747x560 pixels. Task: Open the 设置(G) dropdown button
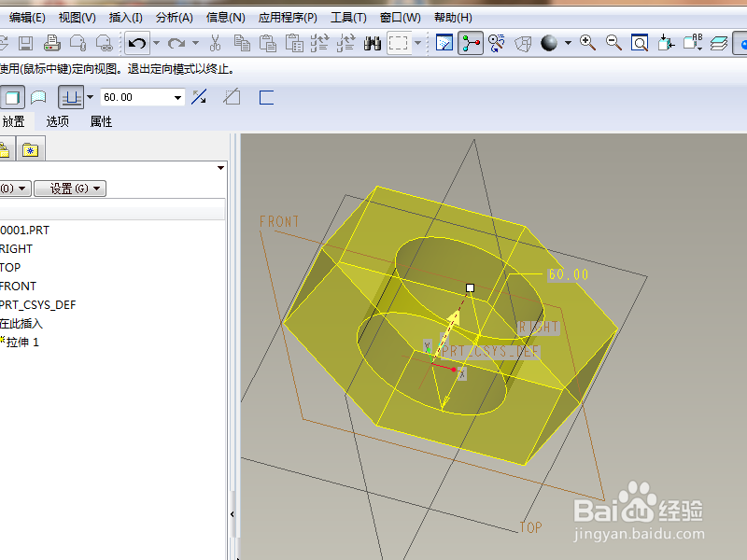pyautogui.click(x=70, y=189)
